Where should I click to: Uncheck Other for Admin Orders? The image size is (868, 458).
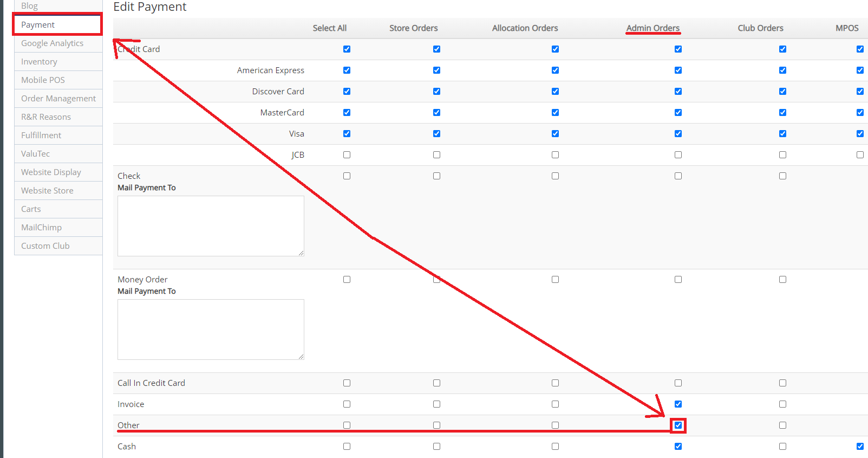point(678,425)
